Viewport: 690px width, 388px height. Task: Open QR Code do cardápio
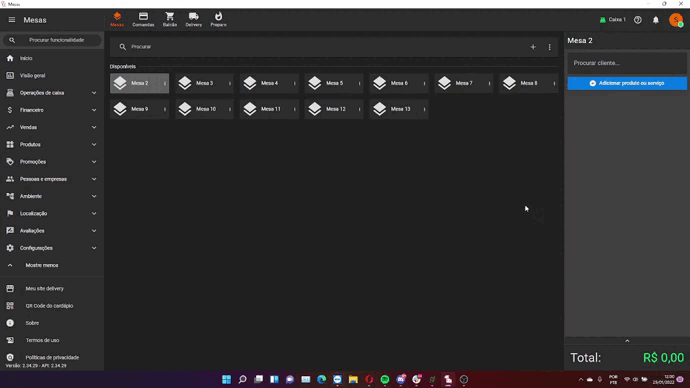coord(52,306)
